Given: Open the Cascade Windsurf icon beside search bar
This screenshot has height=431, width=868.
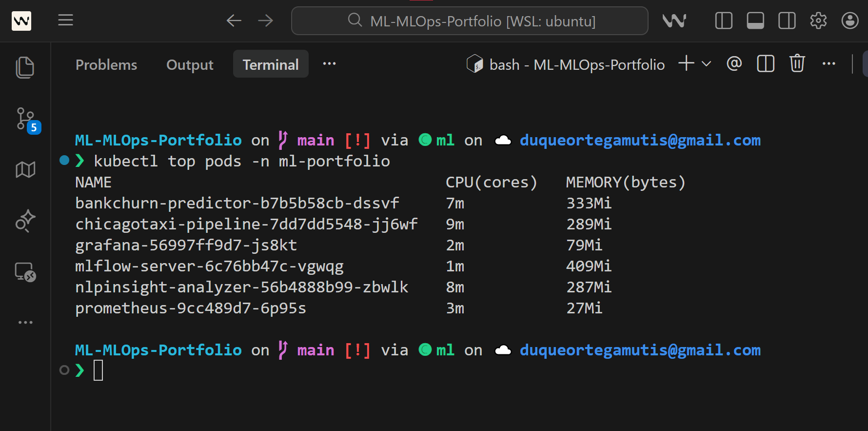Looking at the screenshot, I should click(x=674, y=21).
